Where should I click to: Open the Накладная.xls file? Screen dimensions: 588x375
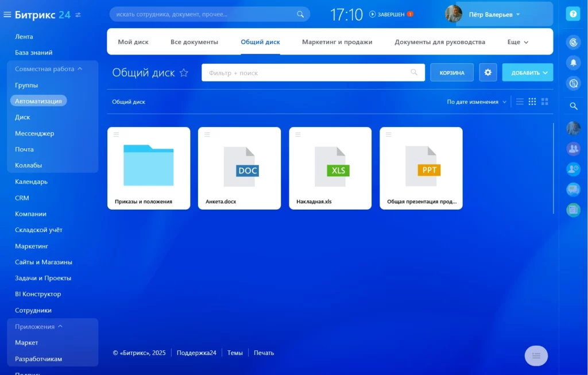point(330,168)
